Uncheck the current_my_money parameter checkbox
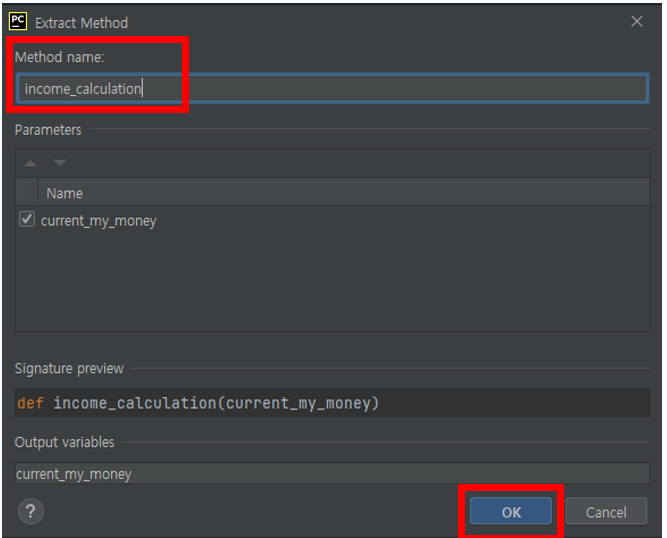 coord(27,219)
